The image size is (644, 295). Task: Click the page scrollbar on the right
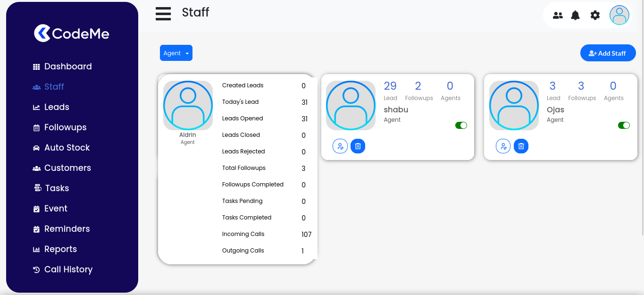coord(642,118)
